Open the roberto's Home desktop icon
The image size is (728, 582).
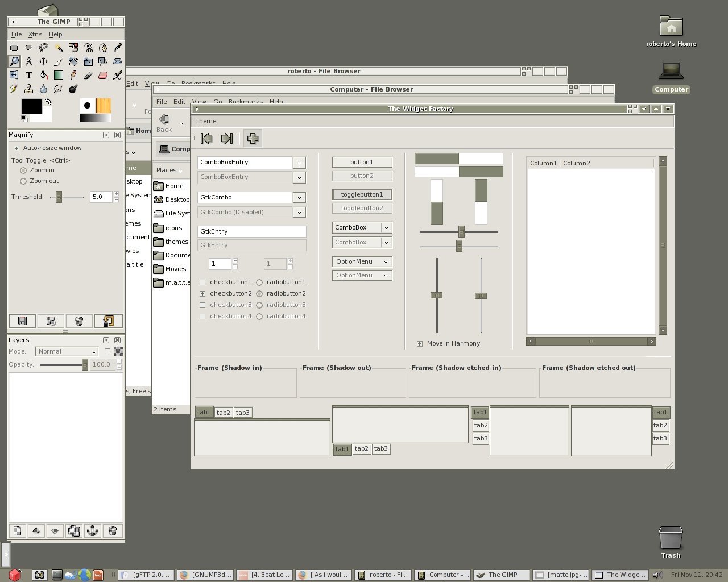pyautogui.click(x=671, y=31)
